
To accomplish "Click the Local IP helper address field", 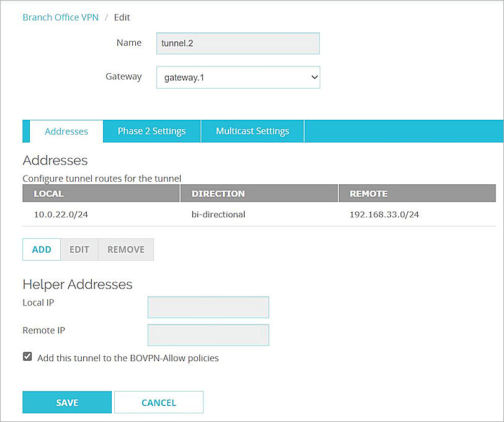I will [208, 307].
